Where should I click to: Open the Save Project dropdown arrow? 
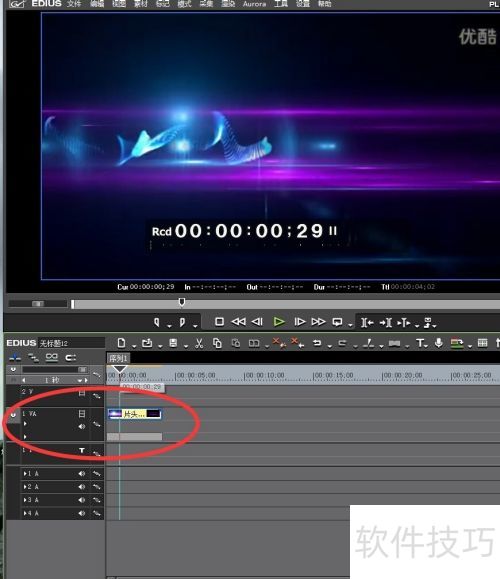click(185, 346)
